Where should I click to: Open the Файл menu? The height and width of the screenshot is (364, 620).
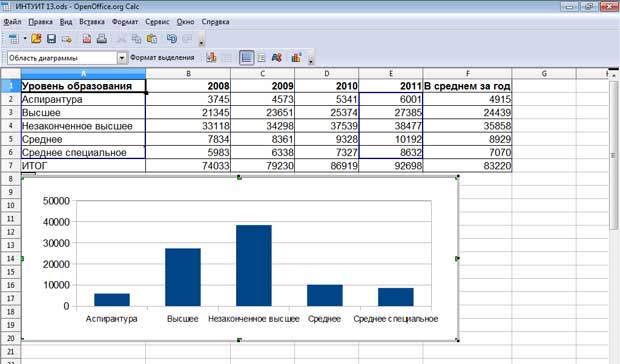click(x=12, y=22)
